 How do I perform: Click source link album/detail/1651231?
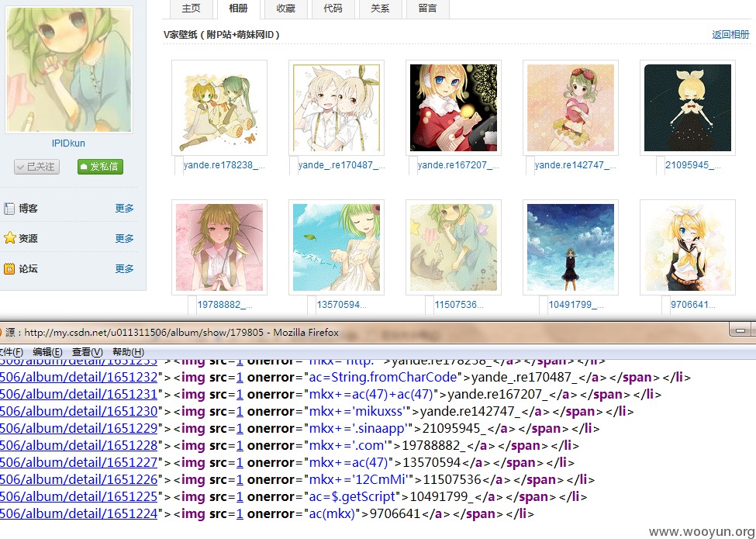pos(78,395)
